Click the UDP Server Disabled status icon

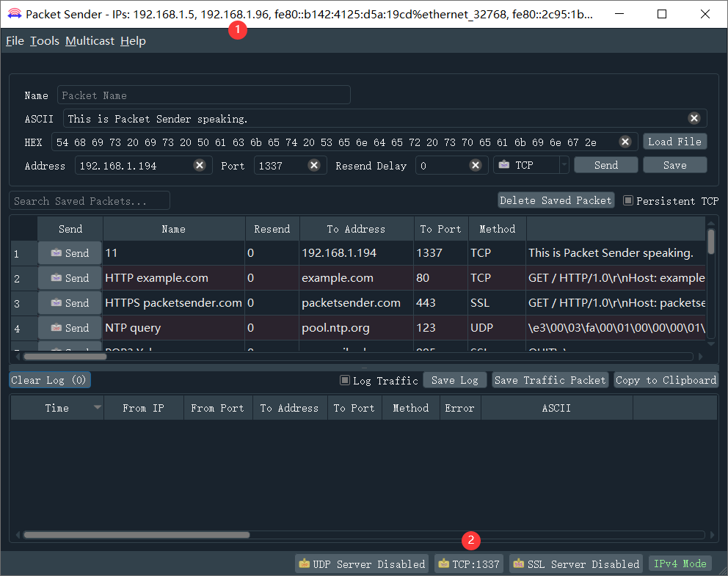click(305, 564)
